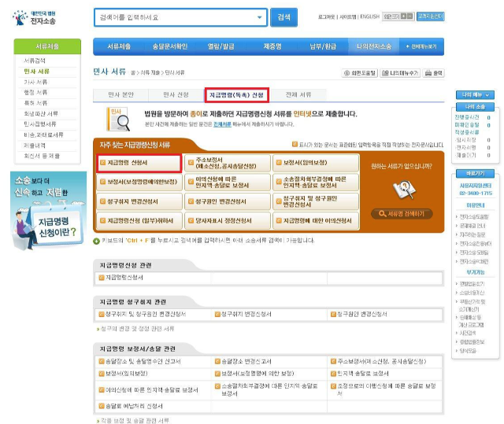Click the document magnifier illustration icon
Image resolution: width=504 pixels, height=424 pixels.
pos(404,190)
